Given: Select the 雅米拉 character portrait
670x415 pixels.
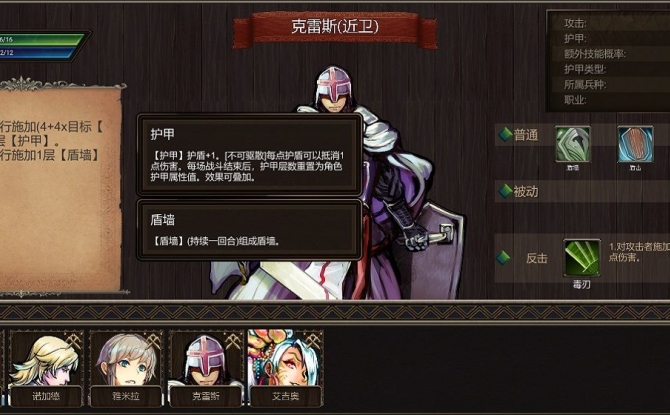Looking at the screenshot, I should click(x=126, y=368).
